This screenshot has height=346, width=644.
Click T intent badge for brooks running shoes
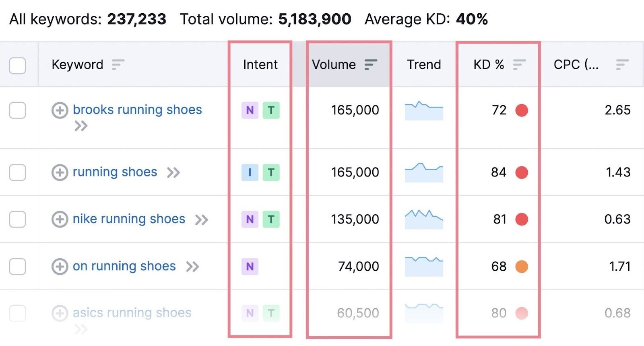271,110
